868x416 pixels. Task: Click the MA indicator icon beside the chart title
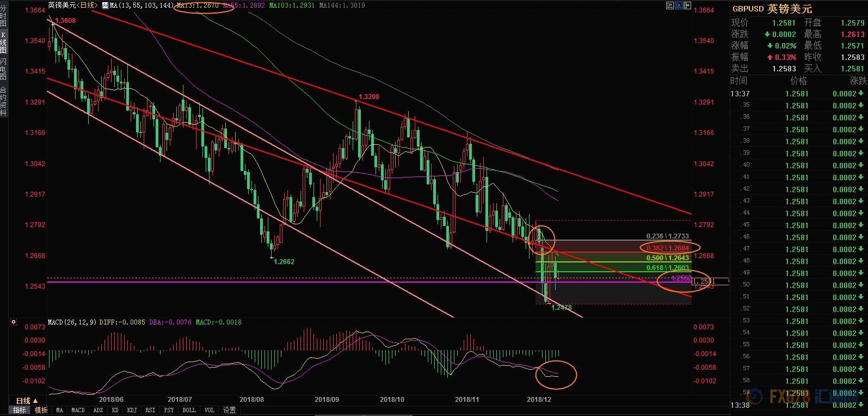tap(105, 5)
